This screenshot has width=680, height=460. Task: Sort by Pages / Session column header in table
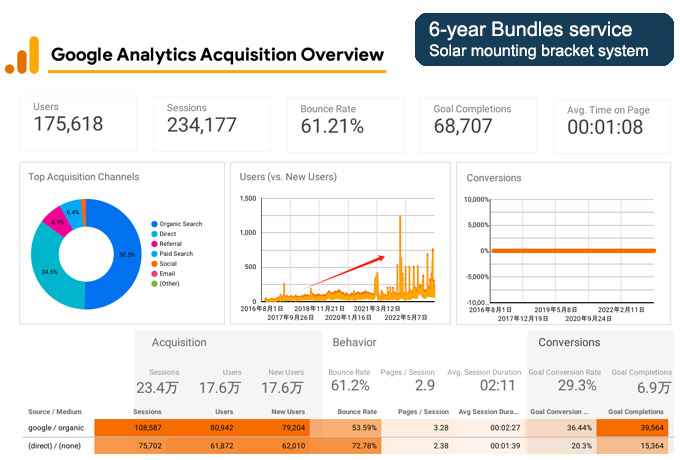point(423,411)
